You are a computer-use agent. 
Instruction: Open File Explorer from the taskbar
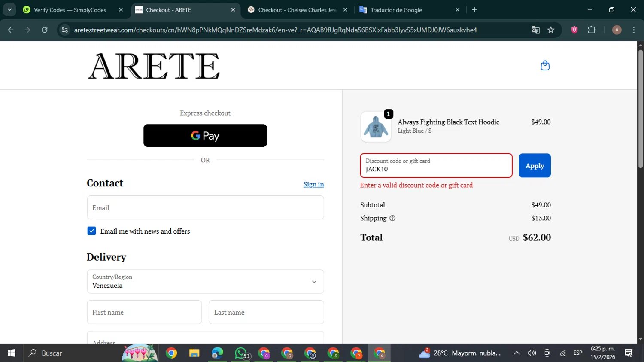pyautogui.click(x=194, y=353)
